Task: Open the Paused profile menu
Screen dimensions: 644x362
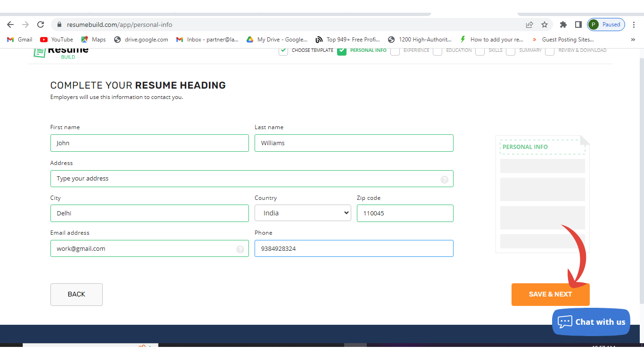Action: pyautogui.click(x=606, y=25)
